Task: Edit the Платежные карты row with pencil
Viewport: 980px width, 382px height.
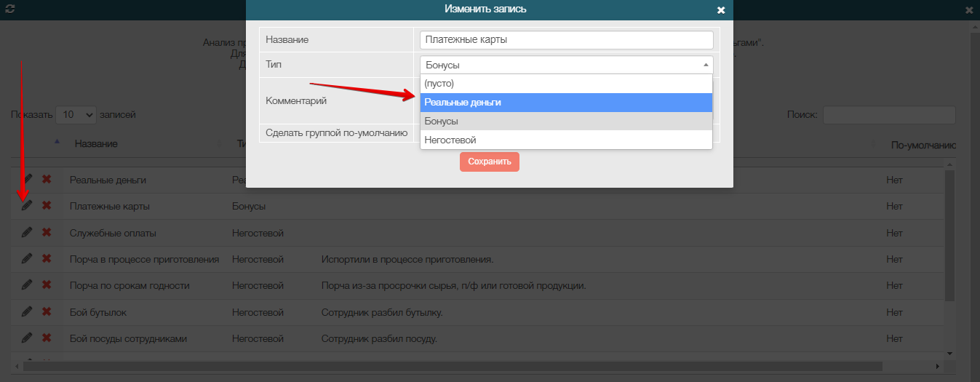Action: [27, 206]
